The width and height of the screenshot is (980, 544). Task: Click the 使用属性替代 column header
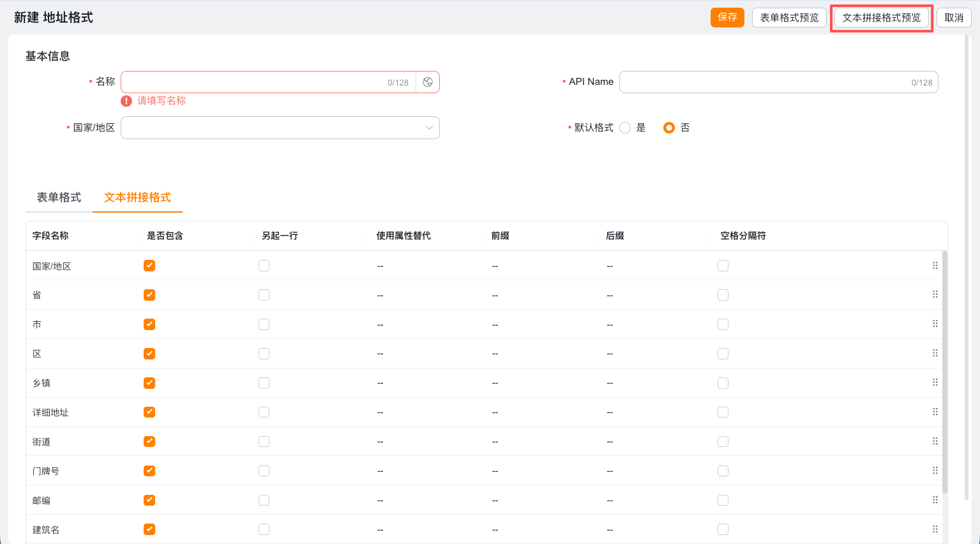point(403,236)
